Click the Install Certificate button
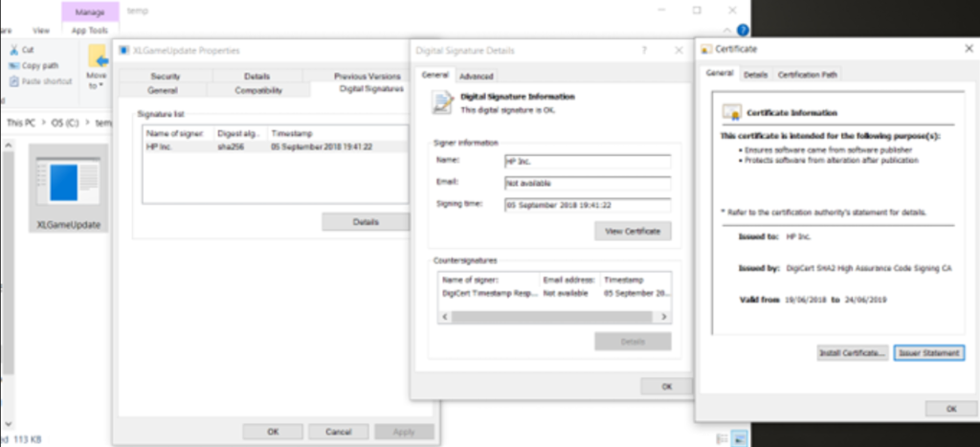The width and height of the screenshot is (980, 447). [x=852, y=352]
